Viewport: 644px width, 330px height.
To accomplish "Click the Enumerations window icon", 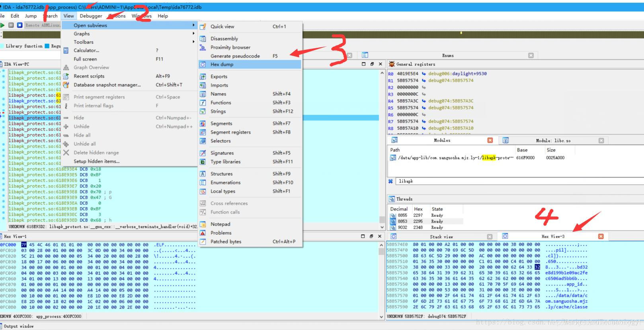I will (x=203, y=183).
